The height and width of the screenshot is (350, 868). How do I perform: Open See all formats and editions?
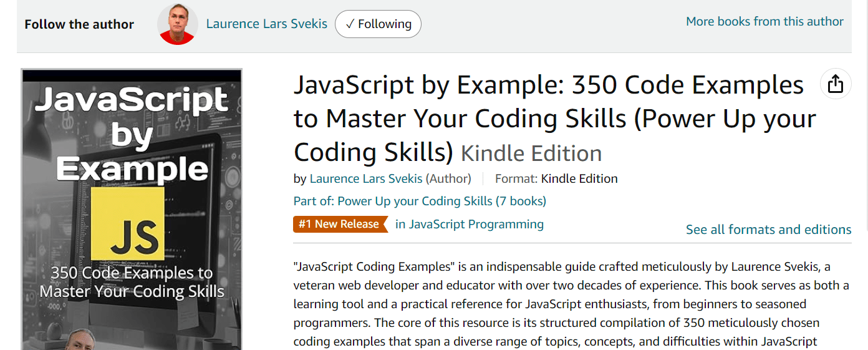pyautogui.click(x=769, y=230)
